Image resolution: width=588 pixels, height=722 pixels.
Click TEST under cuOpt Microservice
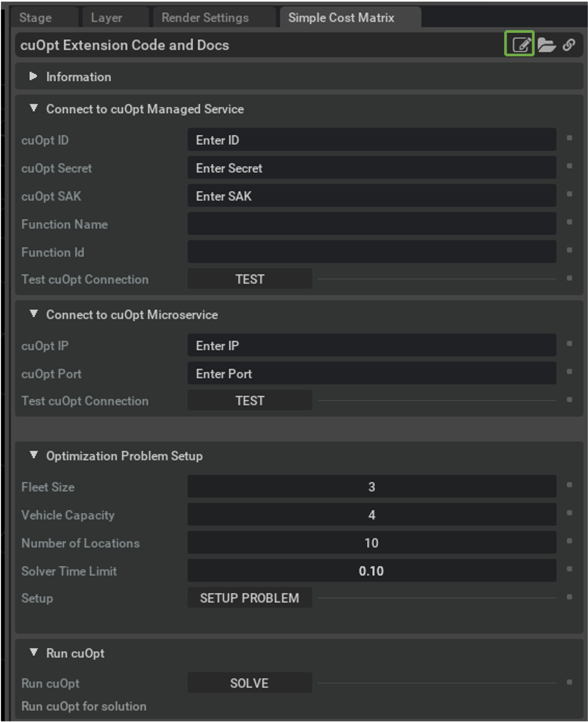click(249, 400)
